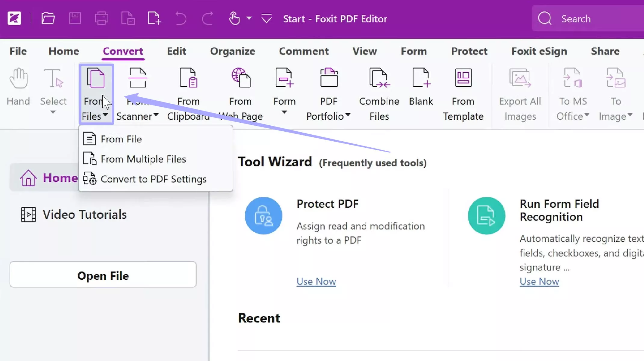The image size is (644, 361).
Task: Switch to the Form ribbon tab
Action: (414, 51)
